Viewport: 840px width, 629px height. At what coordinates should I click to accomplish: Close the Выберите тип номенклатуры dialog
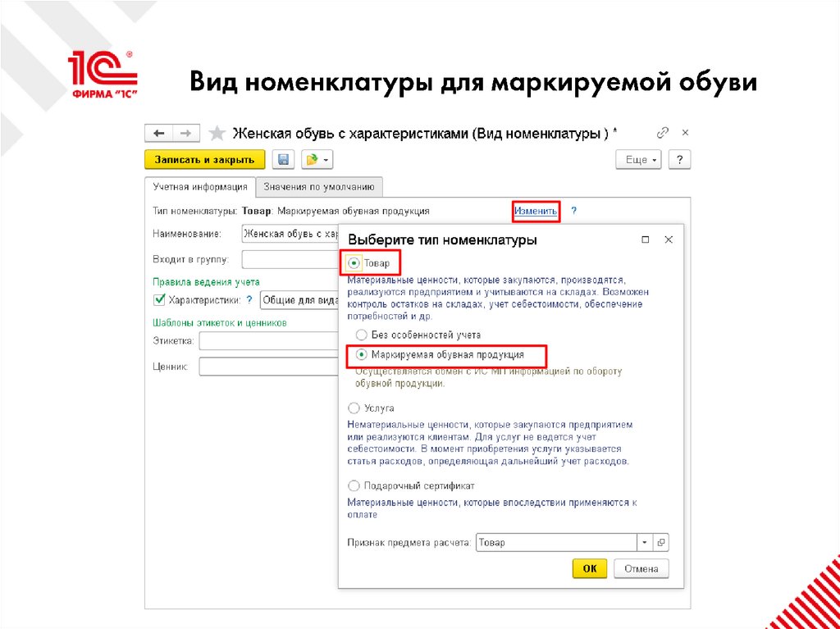click(669, 240)
